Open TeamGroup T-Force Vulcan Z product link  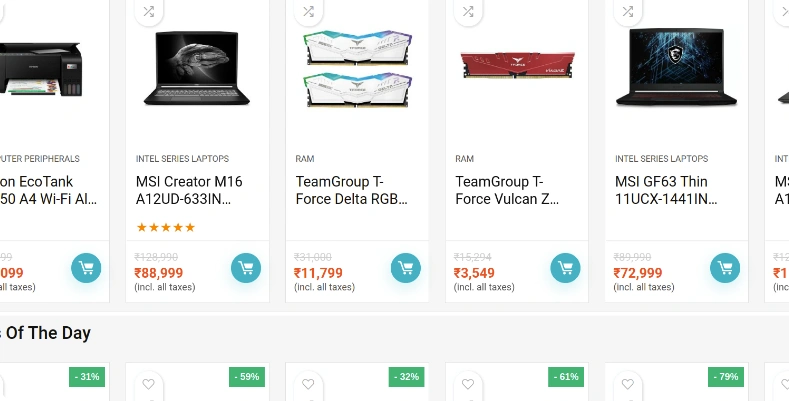(x=507, y=190)
